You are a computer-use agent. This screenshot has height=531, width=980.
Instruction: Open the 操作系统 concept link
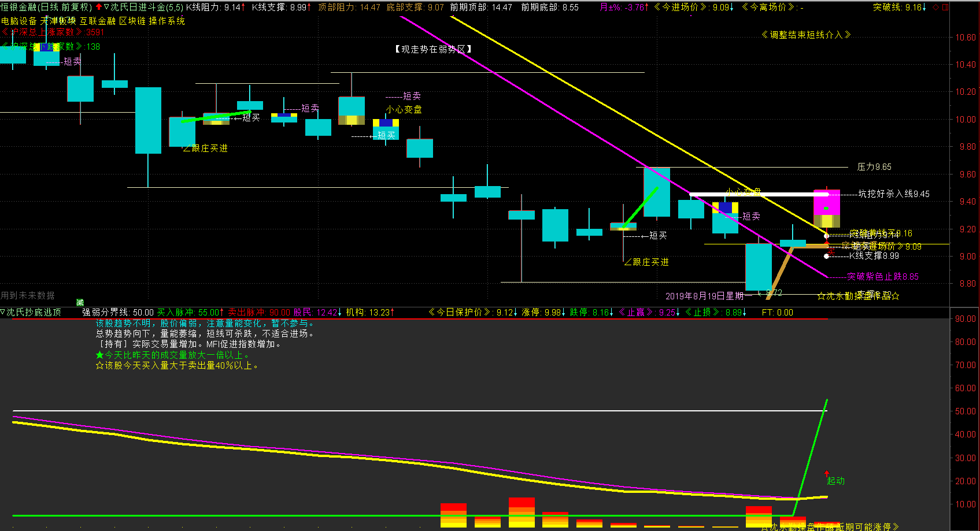pos(167,21)
